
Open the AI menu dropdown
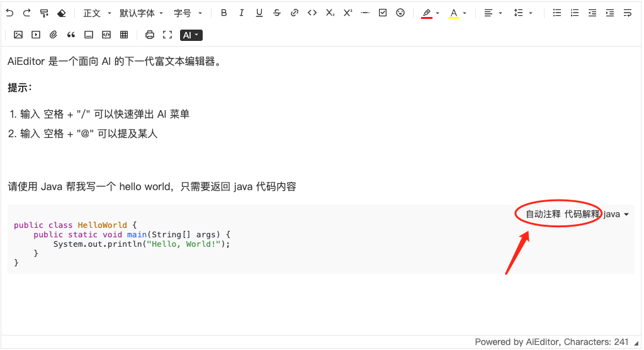(191, 35)
